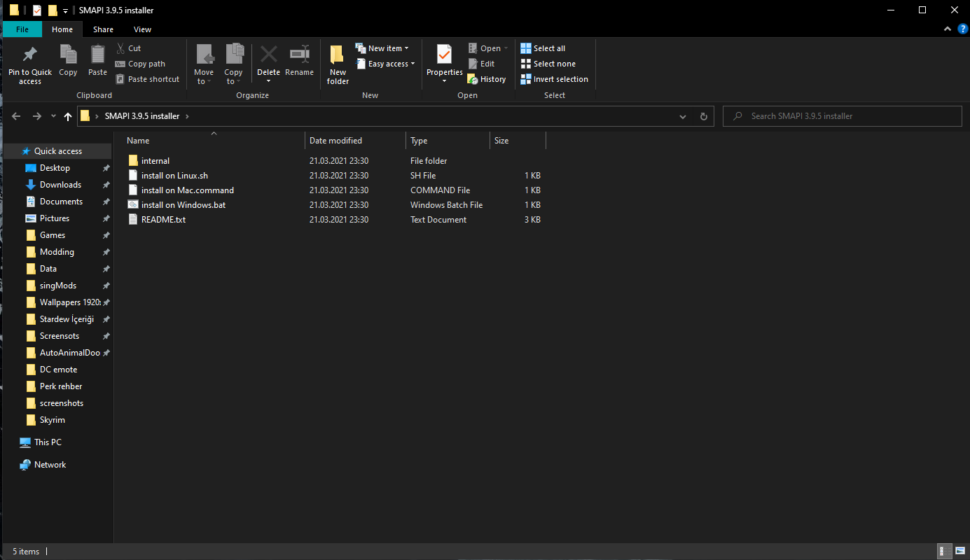Open the Recent locations dropdown arrow
The width and height of the screenshot is (970, 560).
pyautogui.click(x=53, y=116)
